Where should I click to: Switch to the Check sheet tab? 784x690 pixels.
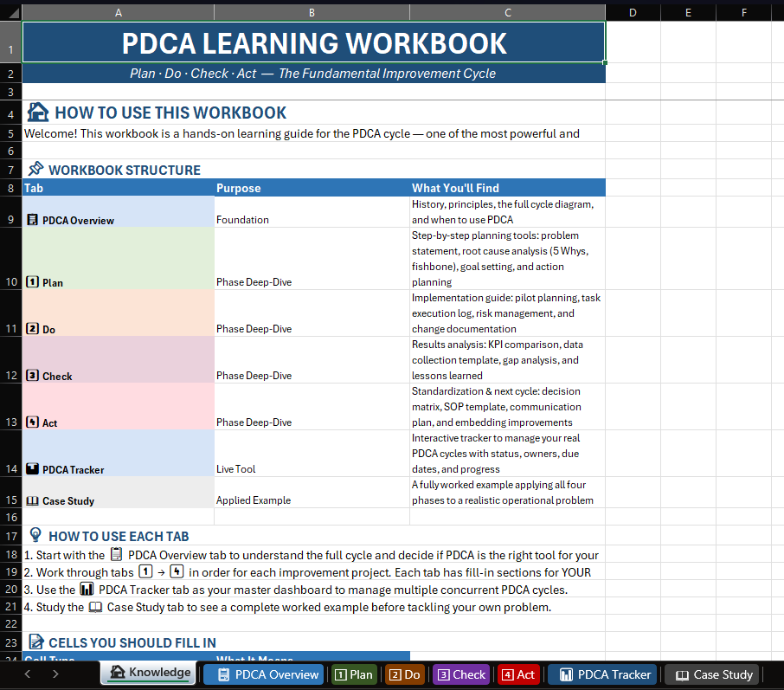(460, 674)
